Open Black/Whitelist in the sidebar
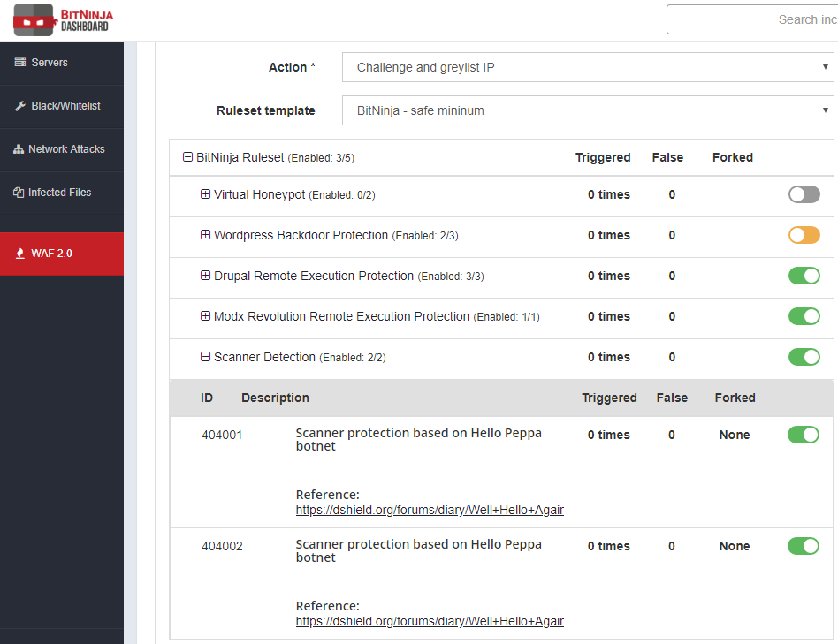 click(62, 106)
